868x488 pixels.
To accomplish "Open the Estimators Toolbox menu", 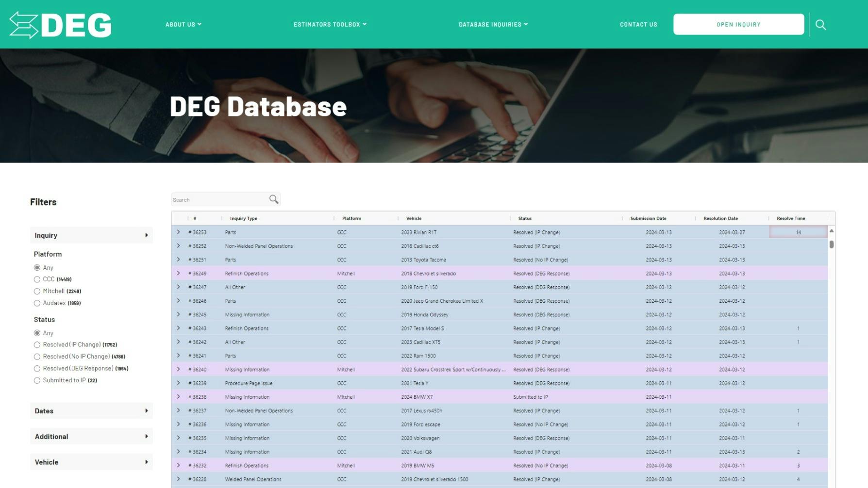I will 330,25.
